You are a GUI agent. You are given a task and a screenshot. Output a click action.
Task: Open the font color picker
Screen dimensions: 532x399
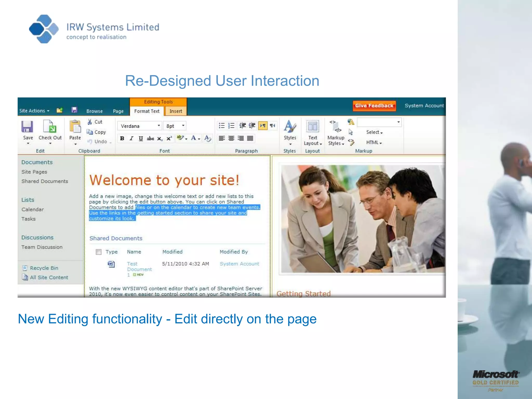click(199, 139)
